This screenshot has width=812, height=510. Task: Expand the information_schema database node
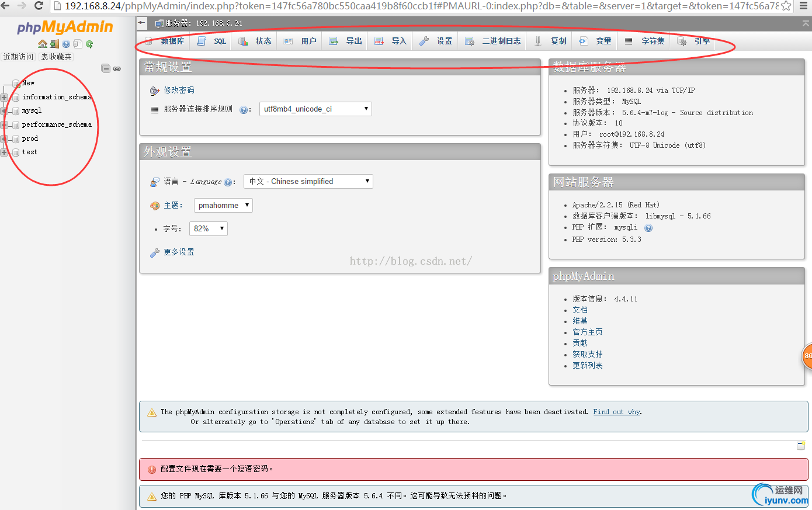pyautogui.click(x=4, y=98)
